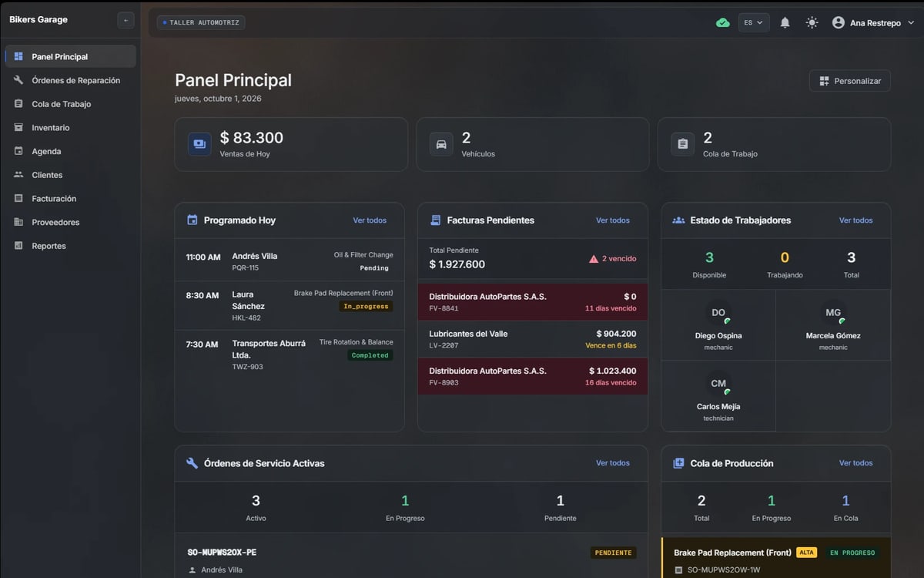Viewport: 924px width, 578px height.
Task: Go to Órdenes de Reparación
Action: tap(71, 80)
